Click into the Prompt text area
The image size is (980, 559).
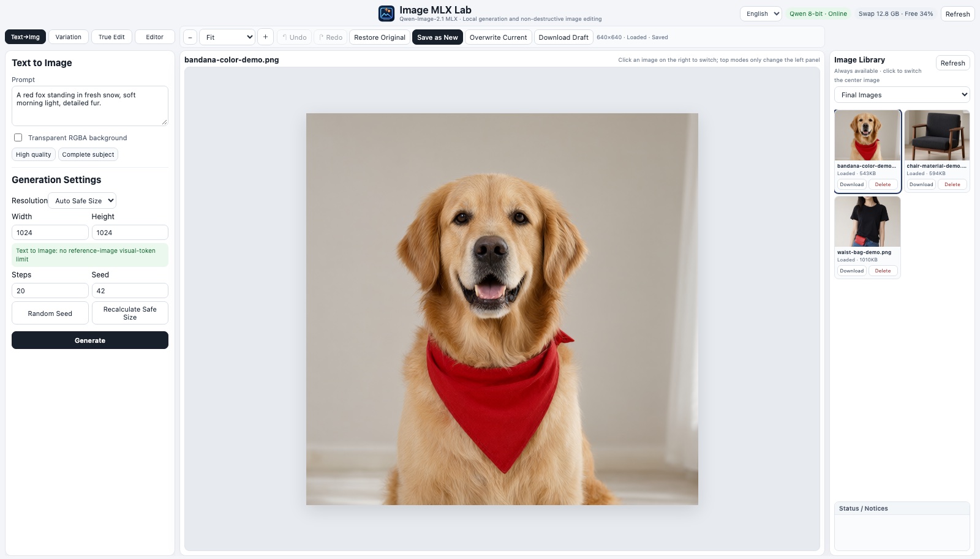(x=90, y=106)
